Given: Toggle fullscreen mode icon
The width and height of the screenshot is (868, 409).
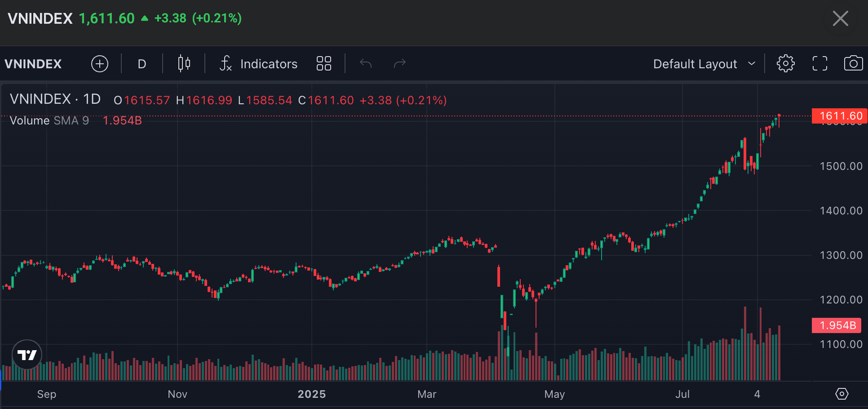Looking at the screenshot, I should (x=820, y=64).
